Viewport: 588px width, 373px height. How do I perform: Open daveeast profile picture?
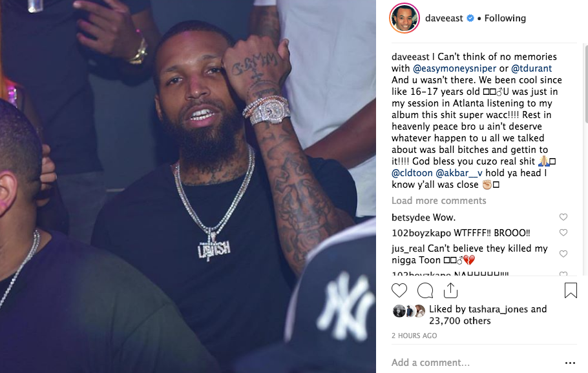click(404, 18)
